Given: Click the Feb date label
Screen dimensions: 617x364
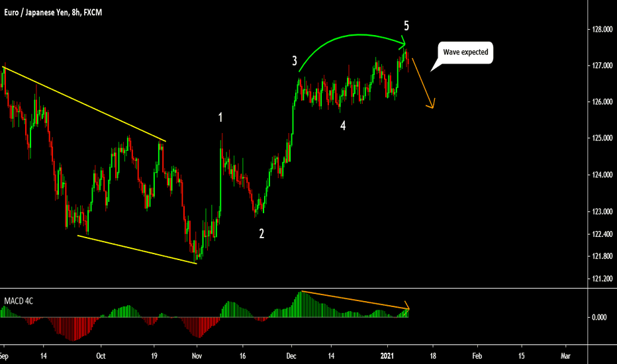Looking at the screenshot, I should (x=477, y=356).
